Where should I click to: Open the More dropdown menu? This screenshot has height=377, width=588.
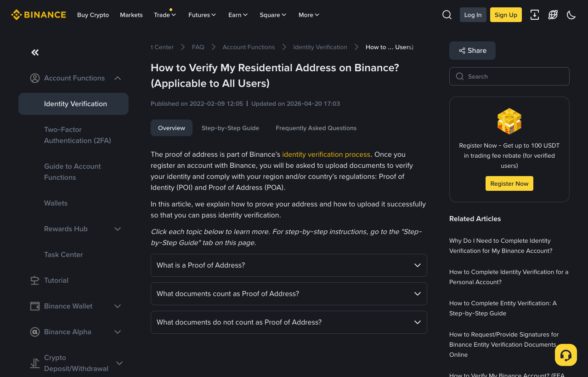[309, 15]
